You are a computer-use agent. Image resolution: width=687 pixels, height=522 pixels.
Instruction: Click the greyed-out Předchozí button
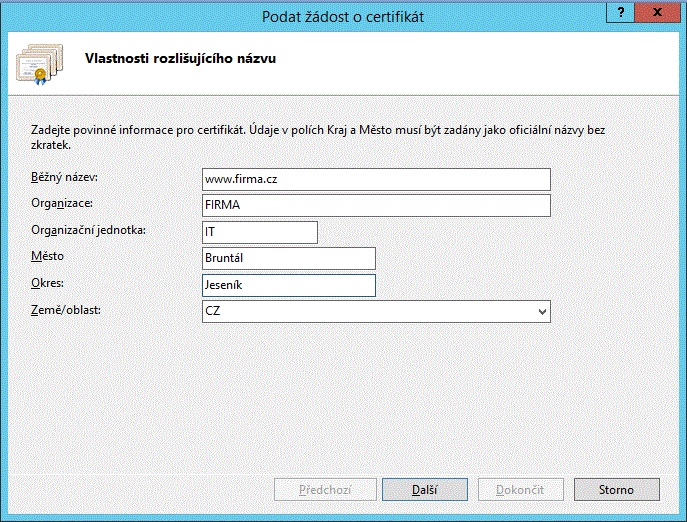(325, 490)
